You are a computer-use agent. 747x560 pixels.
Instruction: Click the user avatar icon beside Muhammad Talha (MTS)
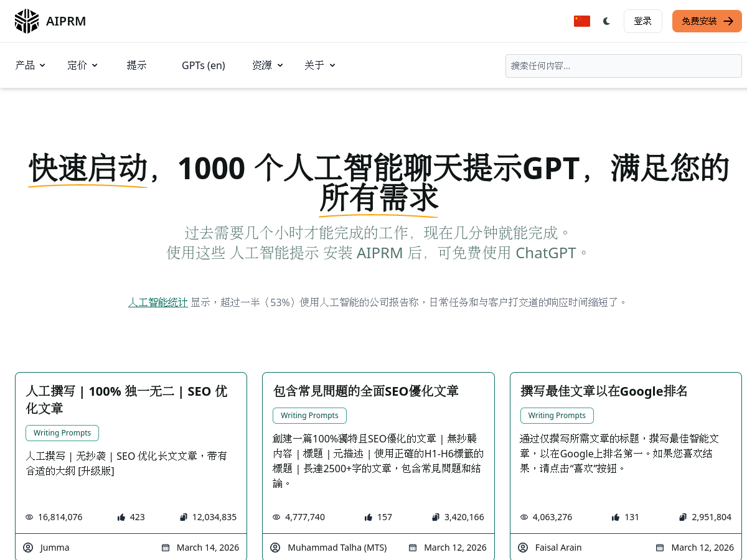coord(275,548)
